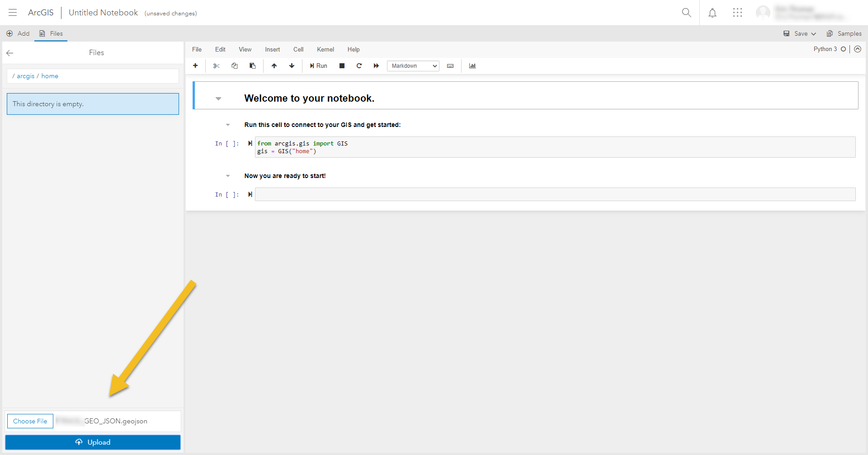Click the Add button in the notebook pane bar
Image resolution: width=868 pixels, height=455 pixels.
(x=18, y=33)
